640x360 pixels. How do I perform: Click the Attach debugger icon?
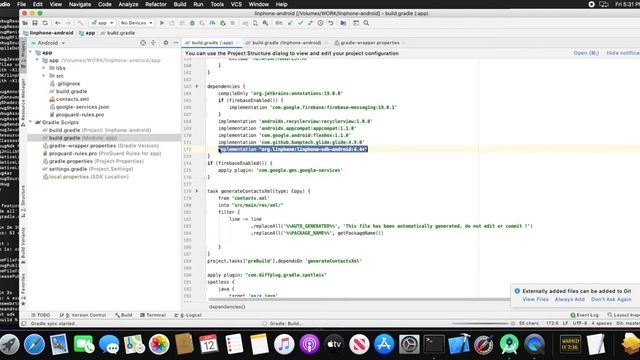click(x=222, y=23)
